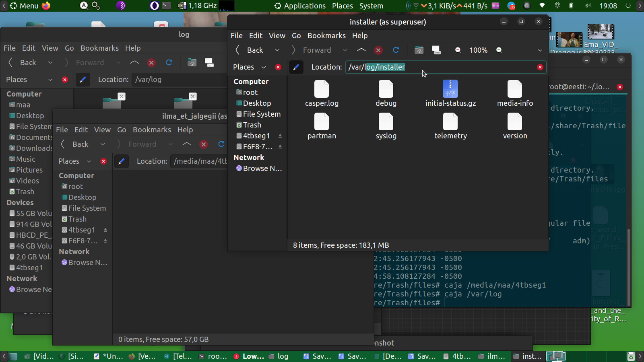Toggle location edit pencil in the log window

click(x=83, y=80)
